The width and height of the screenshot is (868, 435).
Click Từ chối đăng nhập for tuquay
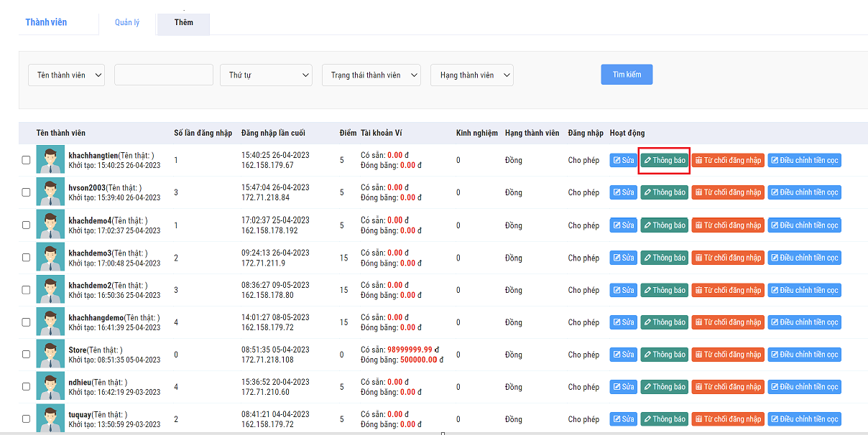coord(728,419)
